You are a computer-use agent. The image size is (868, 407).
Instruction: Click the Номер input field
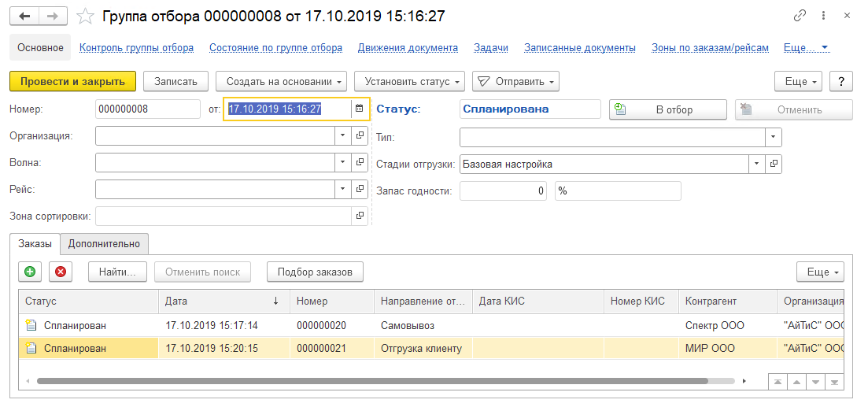click(148, 109)
